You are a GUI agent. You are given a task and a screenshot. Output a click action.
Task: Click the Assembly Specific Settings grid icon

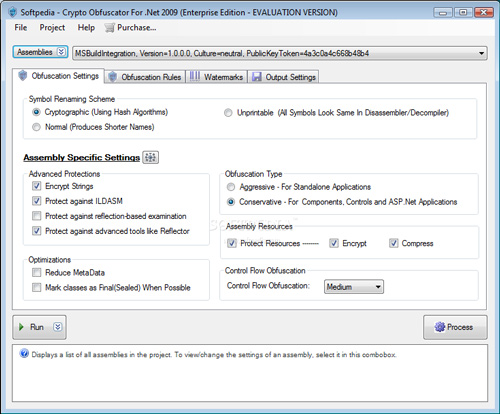tap(150, 157)
